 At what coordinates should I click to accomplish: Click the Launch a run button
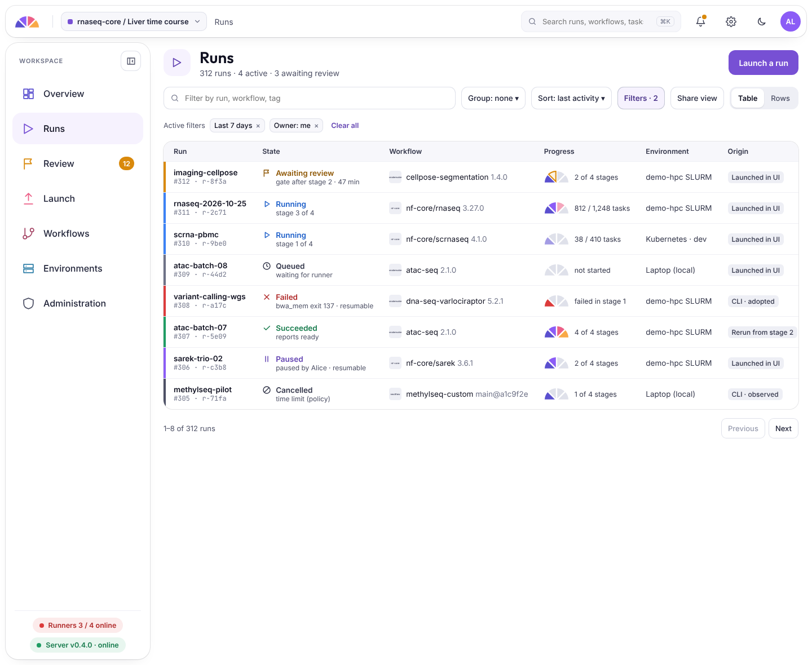764,63
